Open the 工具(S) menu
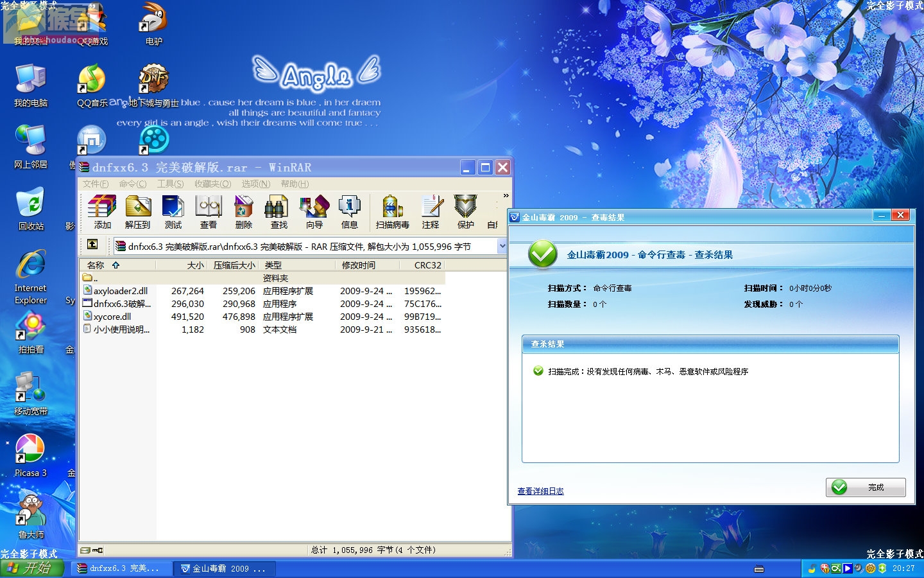The height and width of the screenshot is (578, 924). pyautogui.click(x=170, y=184)
